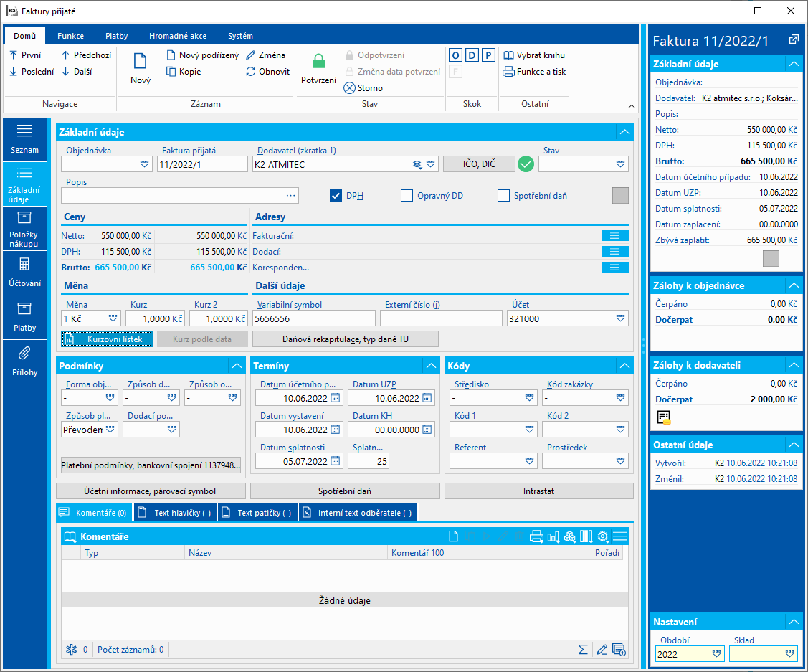This screenshot has width=808, height=672.
Task: Click the Variabilní symbol input field
Action: click(313, 318)
